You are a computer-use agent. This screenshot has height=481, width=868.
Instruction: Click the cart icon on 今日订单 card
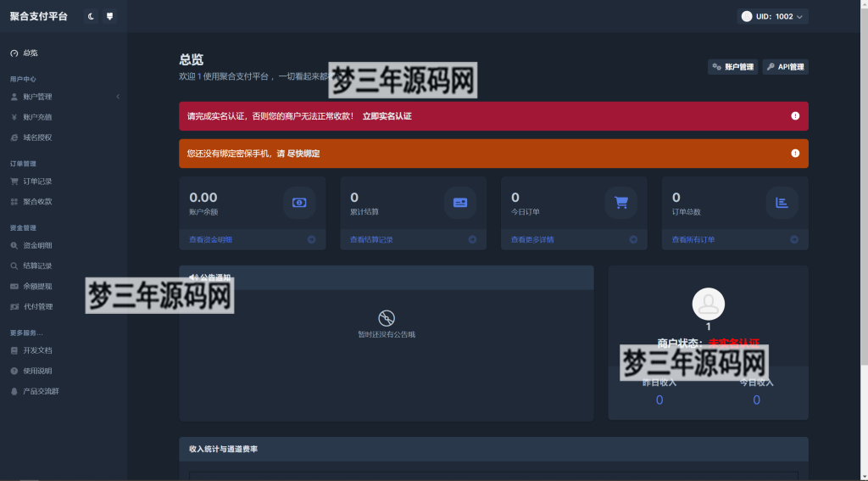tap(621, 203)
